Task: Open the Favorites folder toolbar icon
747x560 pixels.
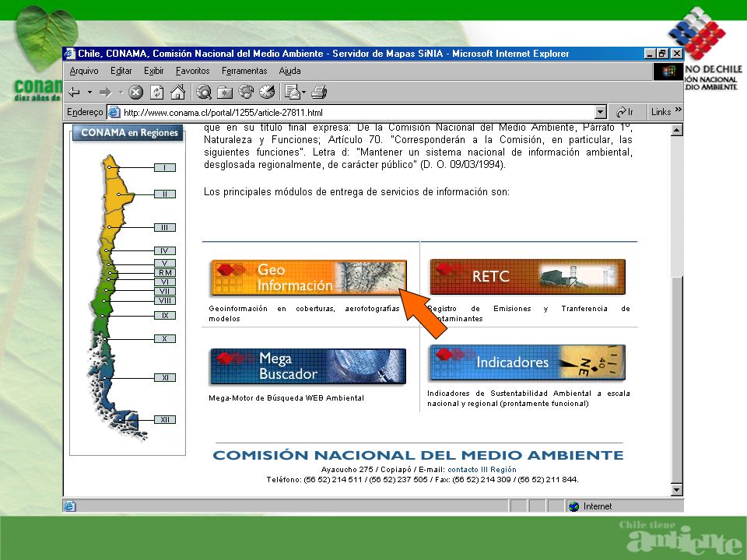Action: click(225, 92)
